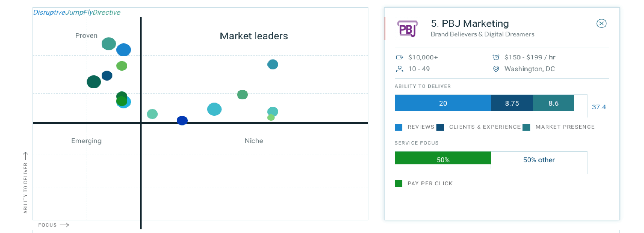Click the arrow next to the FOCUS axis label

coord(64,225)
